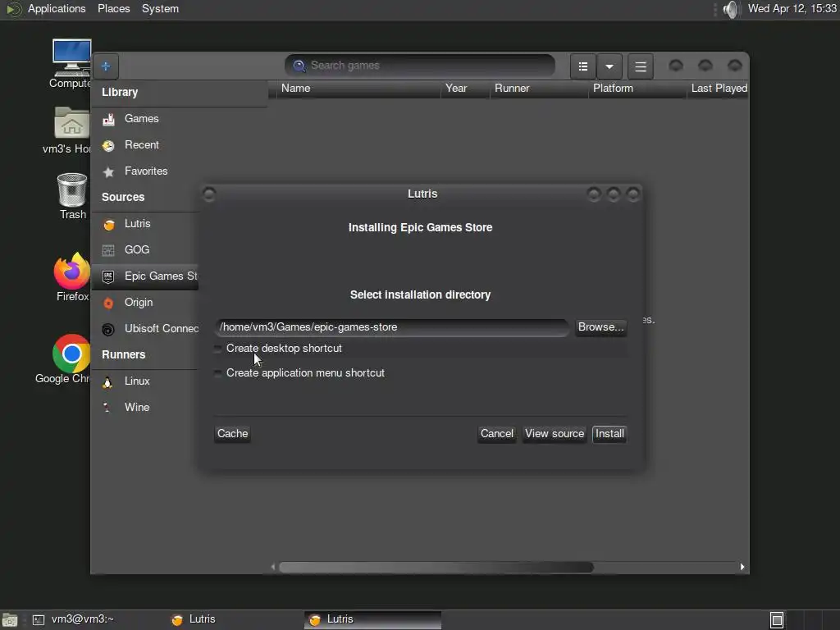Screen dimensions: 840x630
Task: Click the scrollbar left arrow
Action: (x=272, y=568)
